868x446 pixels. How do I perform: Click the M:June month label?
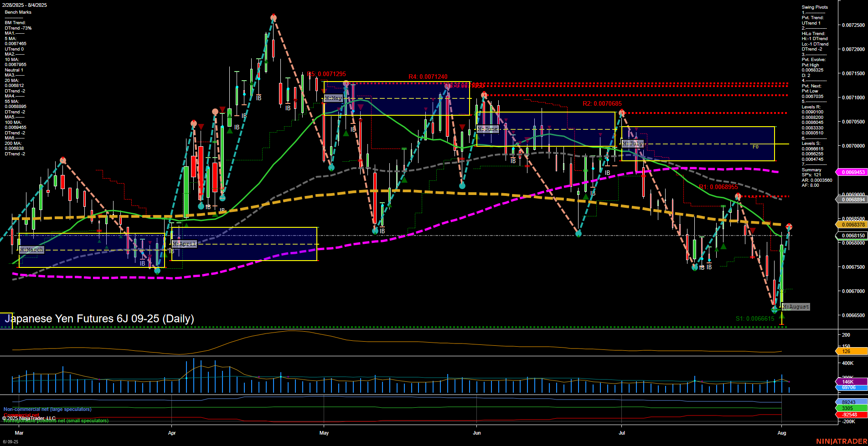point(487,129)
